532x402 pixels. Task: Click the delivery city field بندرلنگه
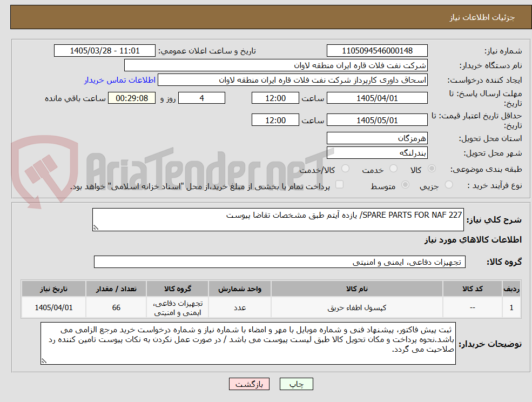(377, 153)
